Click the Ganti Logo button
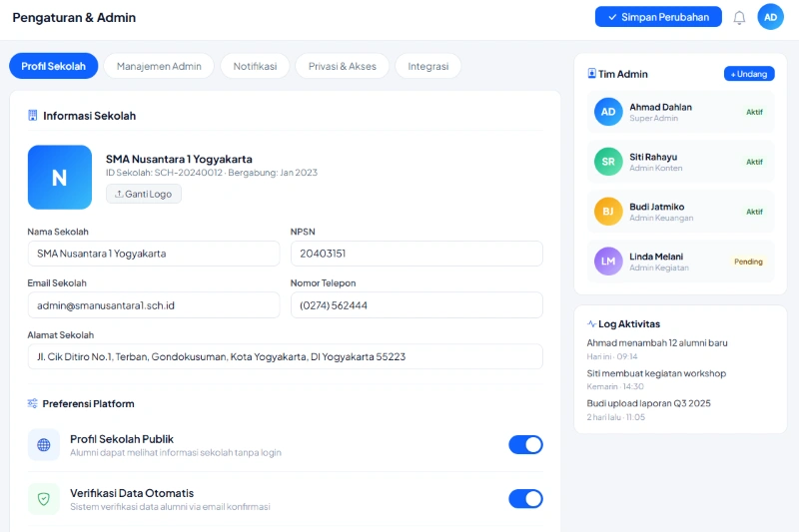The height and width of the screenshot is (532, 799). coord(144,194)
